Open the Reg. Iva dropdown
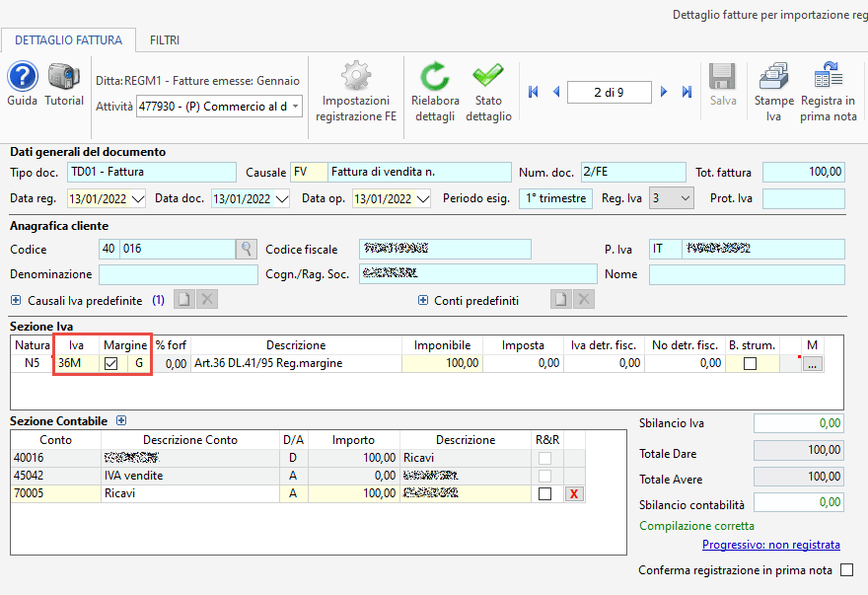This screenshot has height=595, width=868. (686, 198)
